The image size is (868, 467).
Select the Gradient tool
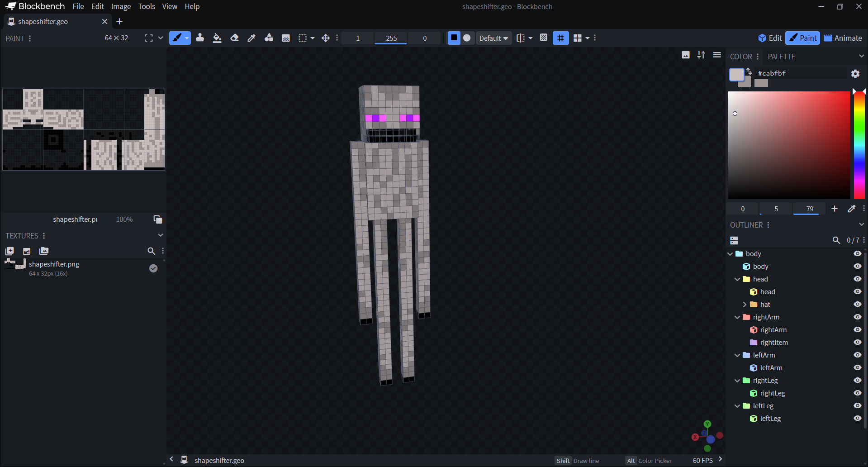pyautogui.click(x=286, y=38)
